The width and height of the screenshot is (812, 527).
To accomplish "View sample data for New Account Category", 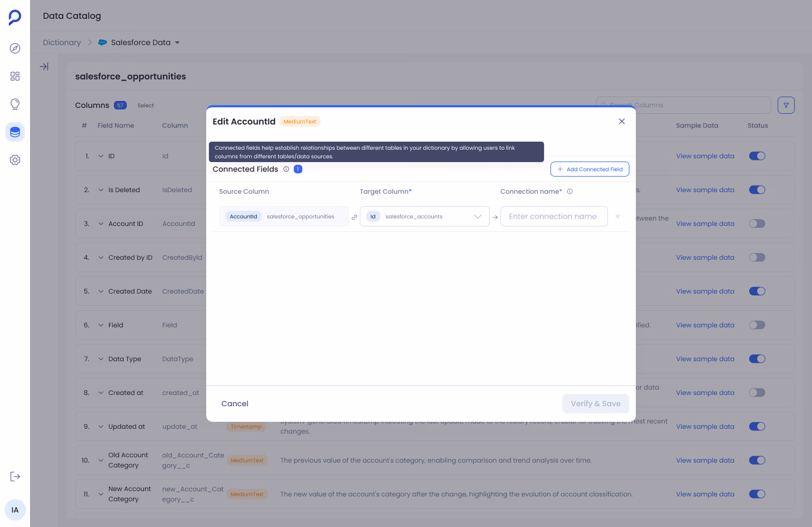I will 705,494.
